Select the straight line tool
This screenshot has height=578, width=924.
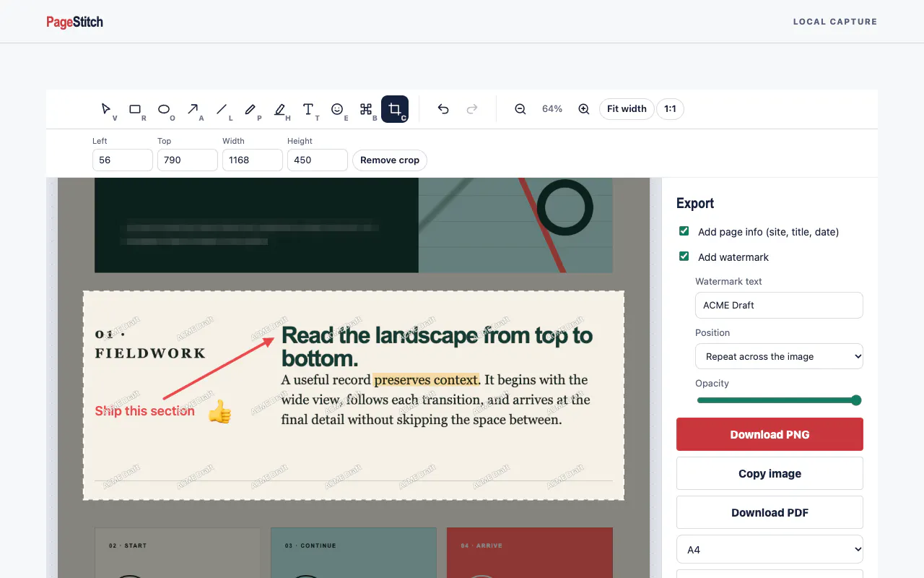point(222,109)
